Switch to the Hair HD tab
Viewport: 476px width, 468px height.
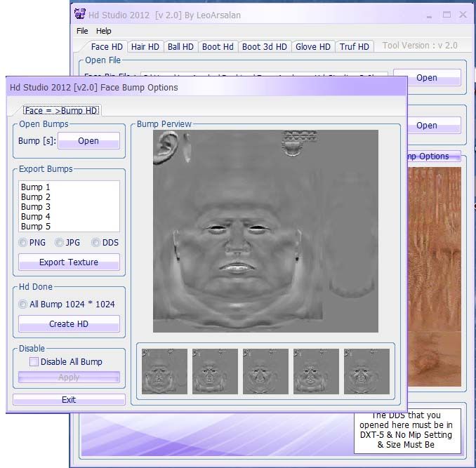point(145,47)
